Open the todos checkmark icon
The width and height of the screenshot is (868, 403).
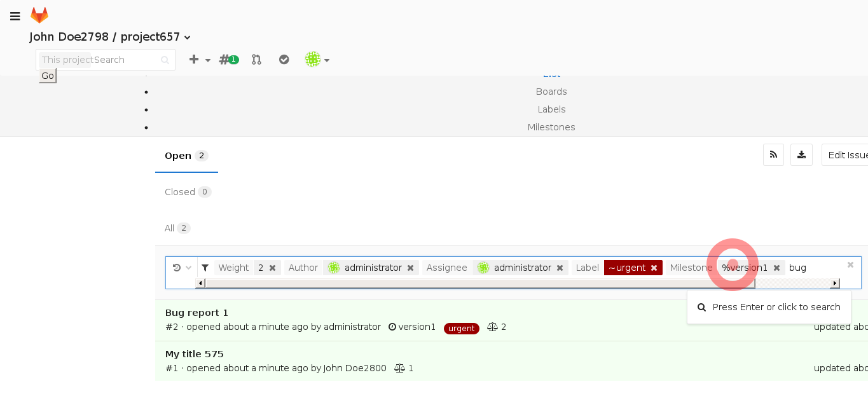tap(284, 60)
